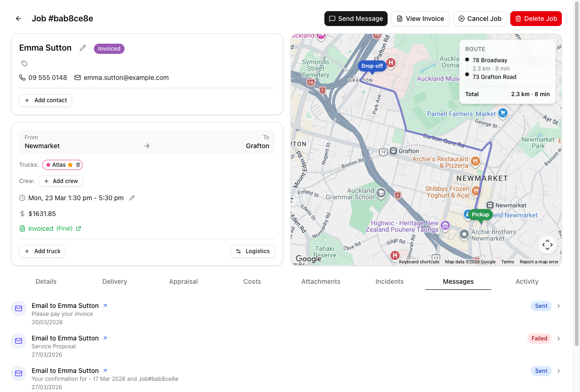Viewport: 580px width, 392px height.
Task: Click Report a map error link
Action: point(539,262)
